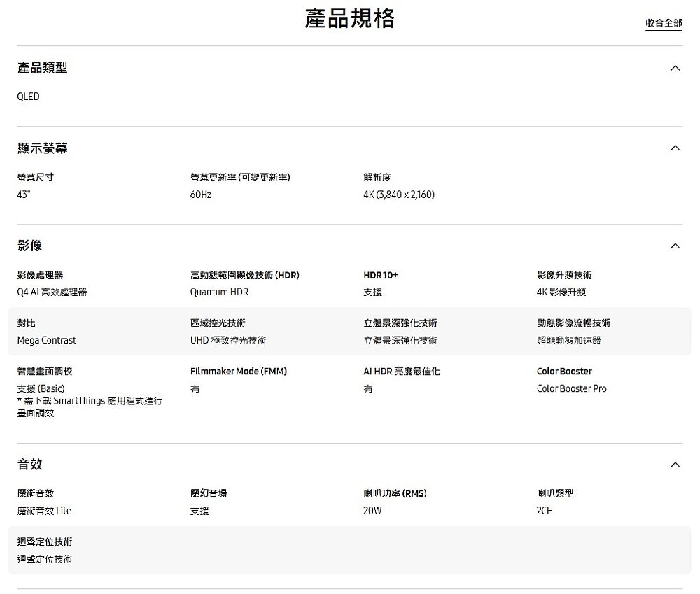Screen dimensions: 700x594
Task: Select the 產品規格 page heading
Action: 349,19
